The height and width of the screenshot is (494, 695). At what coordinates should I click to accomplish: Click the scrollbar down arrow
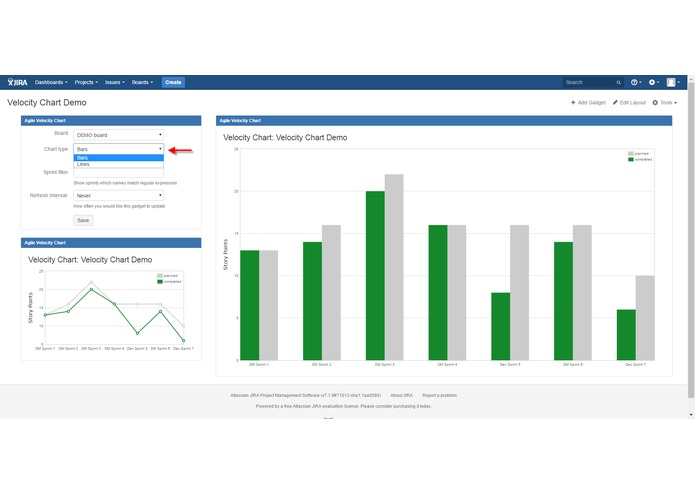pyautogui.click(x=691, y=415)
